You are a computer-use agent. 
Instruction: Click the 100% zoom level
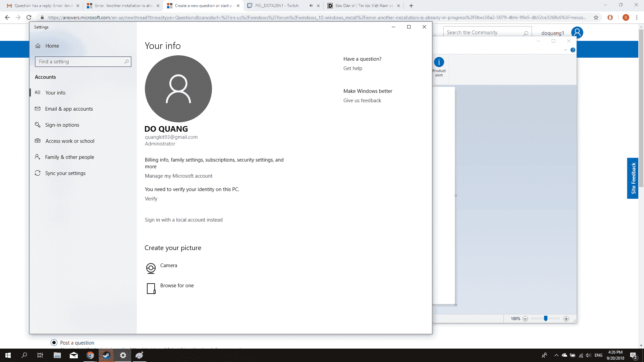516,319
